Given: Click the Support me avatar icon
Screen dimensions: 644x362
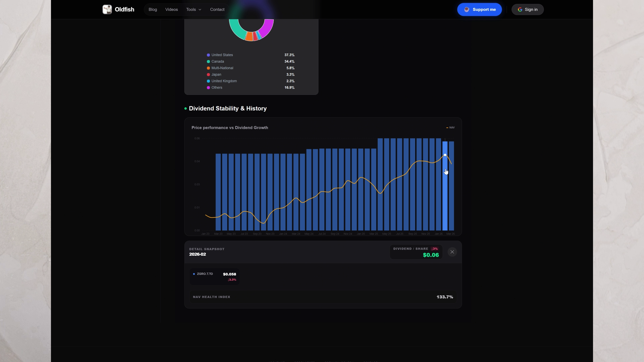Looking at the screenshot, I should (467, 10).
